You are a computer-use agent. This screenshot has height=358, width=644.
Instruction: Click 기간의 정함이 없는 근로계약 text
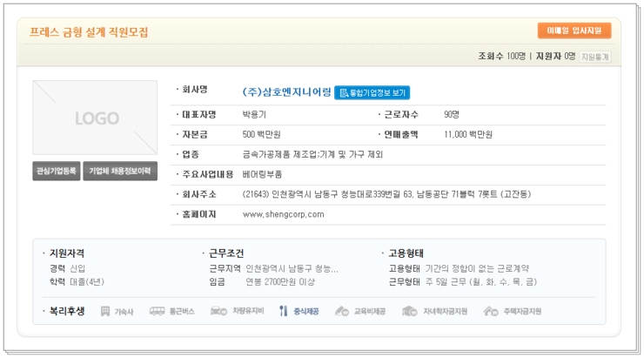pos(477,268)
